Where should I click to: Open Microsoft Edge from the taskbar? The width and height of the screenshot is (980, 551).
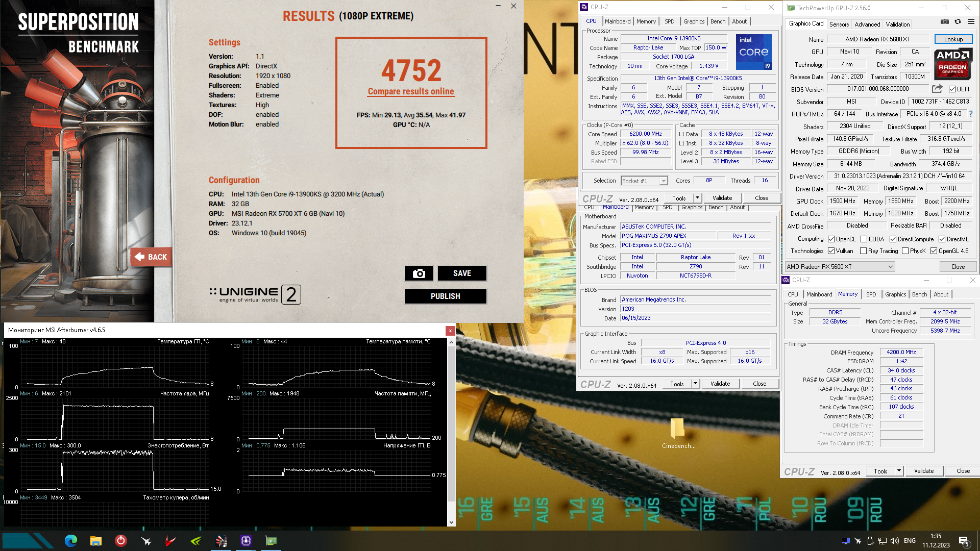[70, 541]
